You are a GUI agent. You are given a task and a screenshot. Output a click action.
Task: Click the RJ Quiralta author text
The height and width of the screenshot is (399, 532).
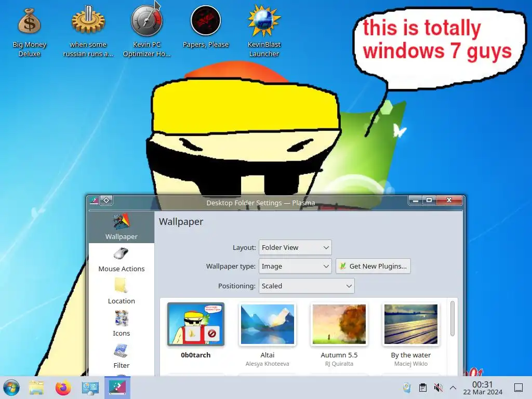coord(339,364)
